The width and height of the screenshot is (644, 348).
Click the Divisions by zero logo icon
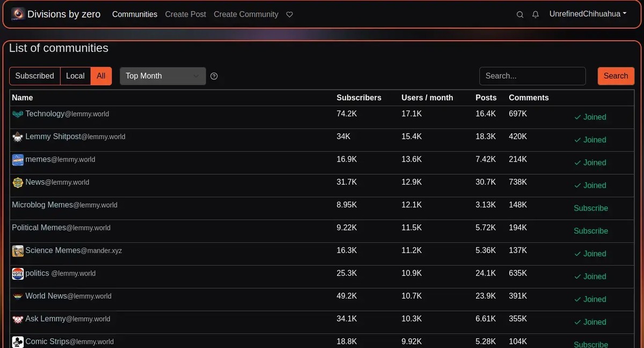18,14
